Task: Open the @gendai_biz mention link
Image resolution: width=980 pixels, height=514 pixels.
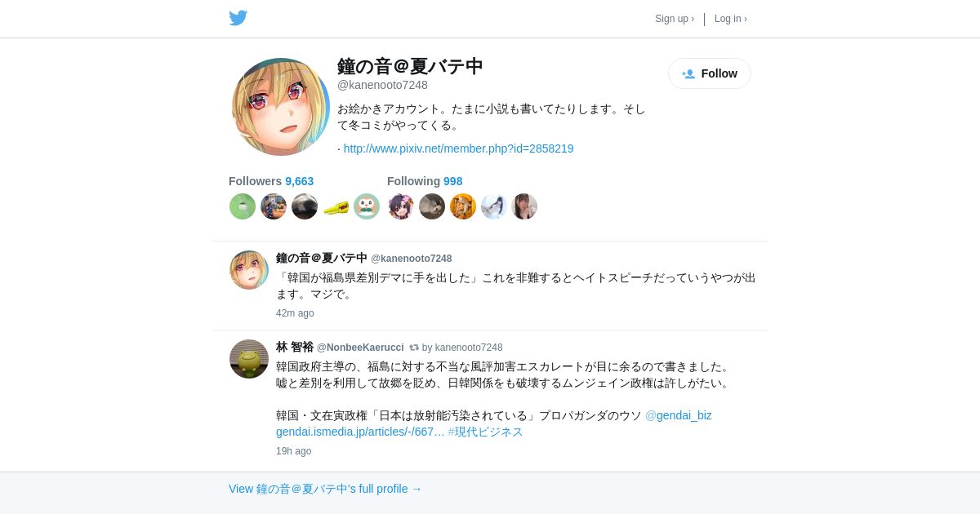Action: (679, 415)
